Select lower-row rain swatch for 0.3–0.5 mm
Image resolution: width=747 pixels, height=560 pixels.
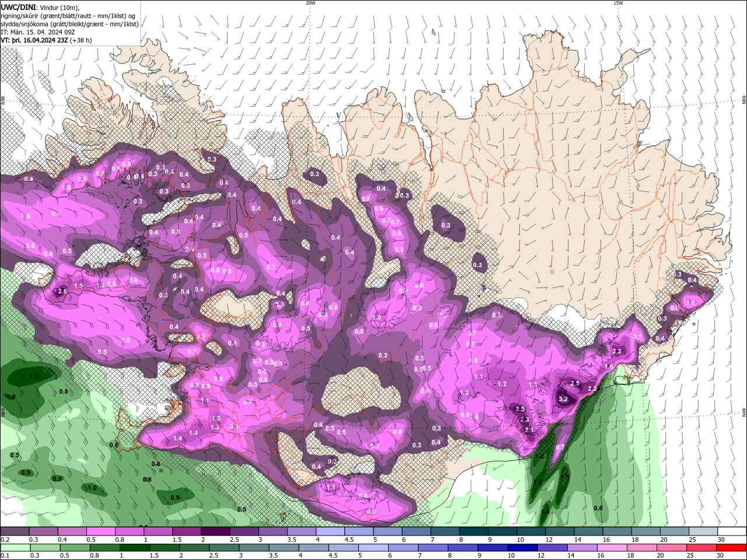pos(46,548)
